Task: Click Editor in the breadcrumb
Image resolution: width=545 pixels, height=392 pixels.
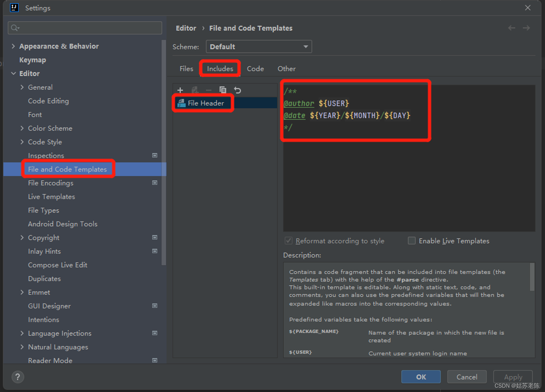Action: tap(186, 28)
